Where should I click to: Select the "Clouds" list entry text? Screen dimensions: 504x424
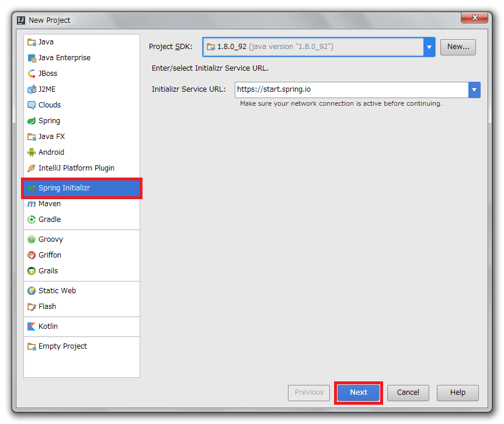pyautogui.click(x=50, y=105)
